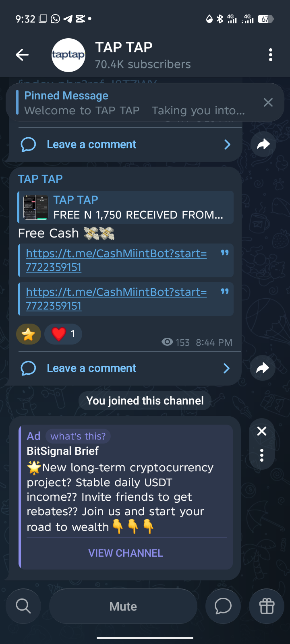Tap VIEW CHANNEL in the ad
290x644 pixels.
[126, 553]
